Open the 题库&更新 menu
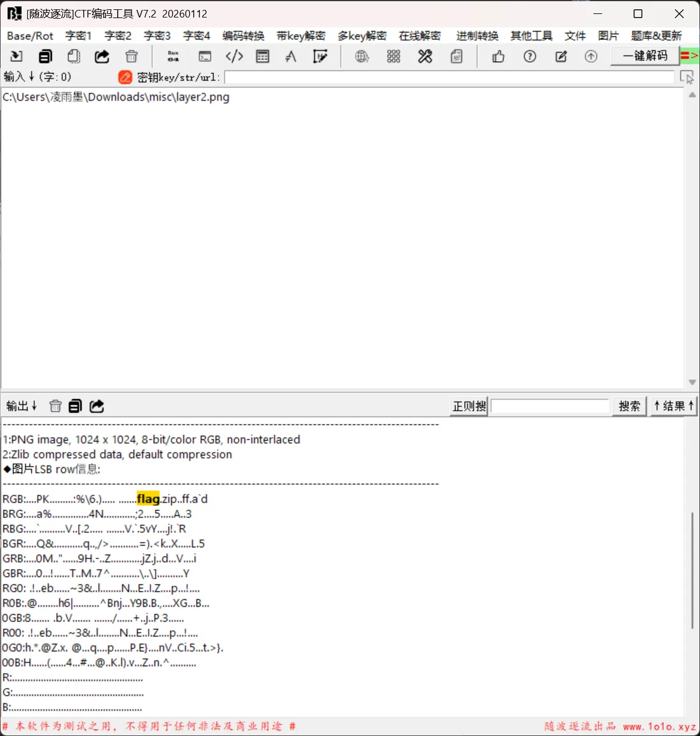Image resolution: width=700 pixels, height=736 pixels. point(656,36)
